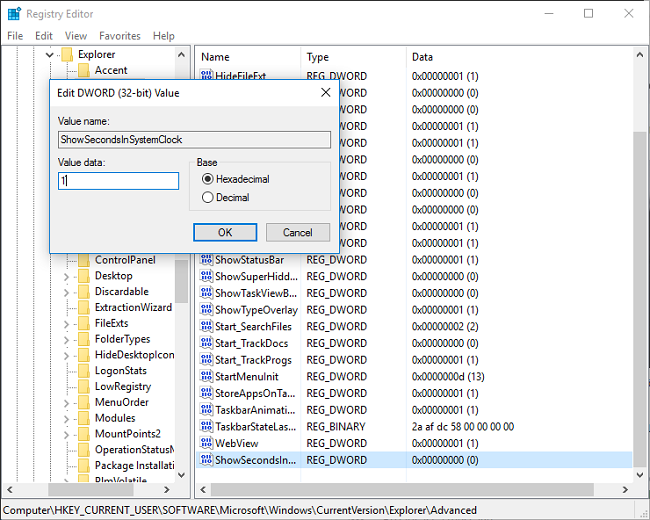Viewport: 650px width, 520px height.
Task: Click the ControlPanel folder icon in tree
Action: click(83, 260)
